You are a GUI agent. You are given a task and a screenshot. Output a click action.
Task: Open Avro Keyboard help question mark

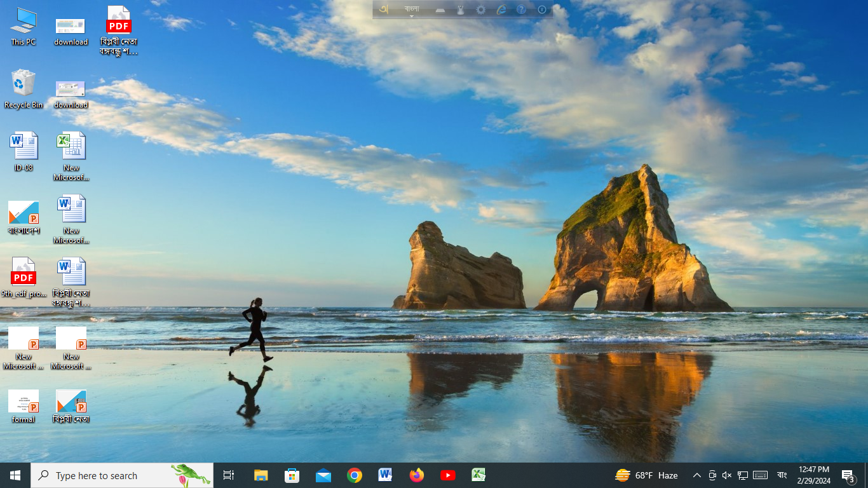pos(521,10)
